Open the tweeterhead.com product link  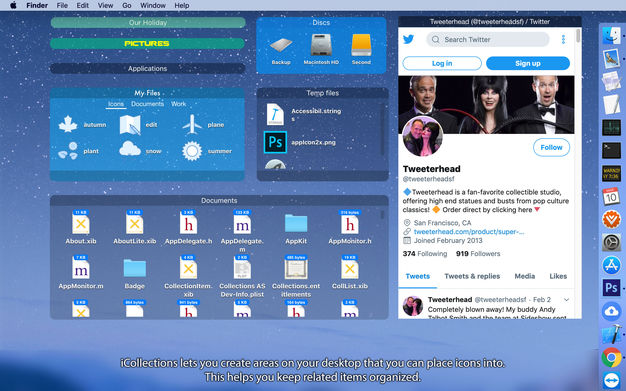click(x=469, y=232)
